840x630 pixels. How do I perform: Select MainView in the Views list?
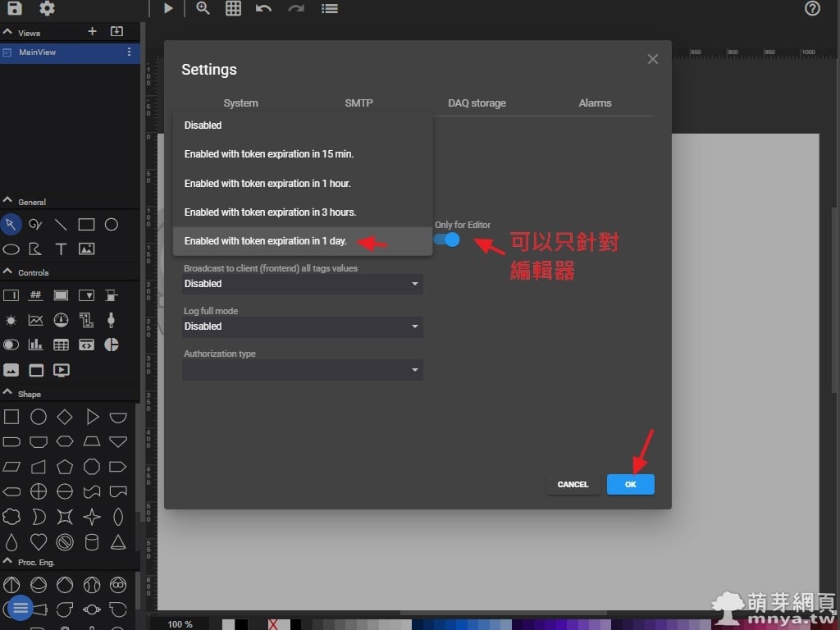[x=38, y=52]
